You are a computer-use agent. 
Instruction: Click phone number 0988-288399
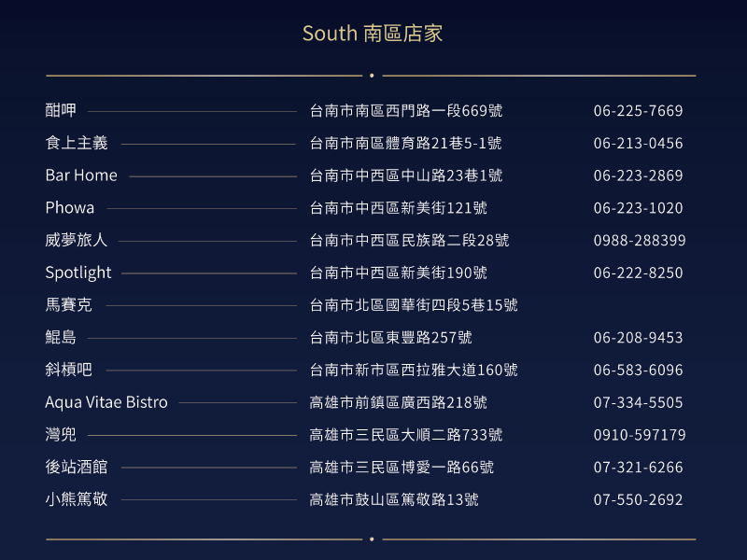[x=640, y=240]
